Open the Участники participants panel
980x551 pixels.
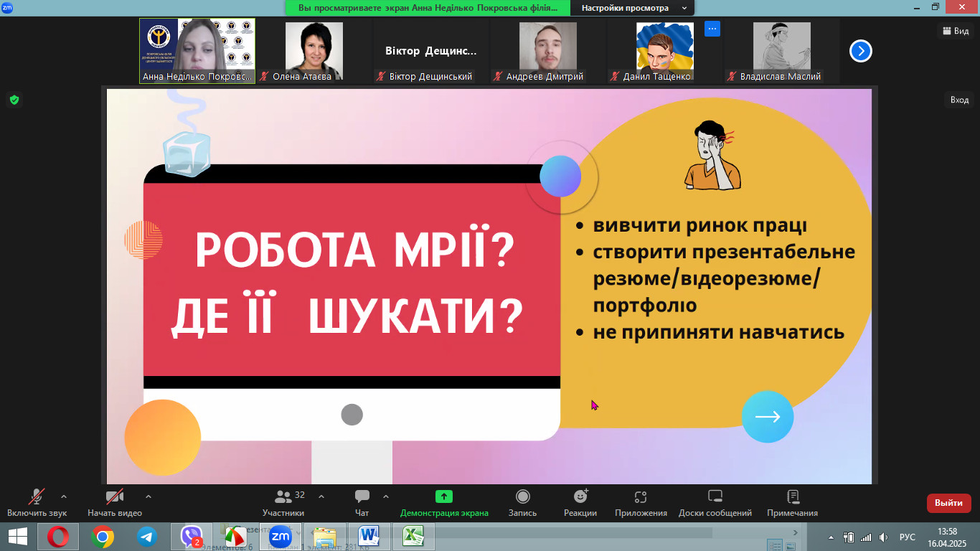pyautogui.click(x=283, y=503)
